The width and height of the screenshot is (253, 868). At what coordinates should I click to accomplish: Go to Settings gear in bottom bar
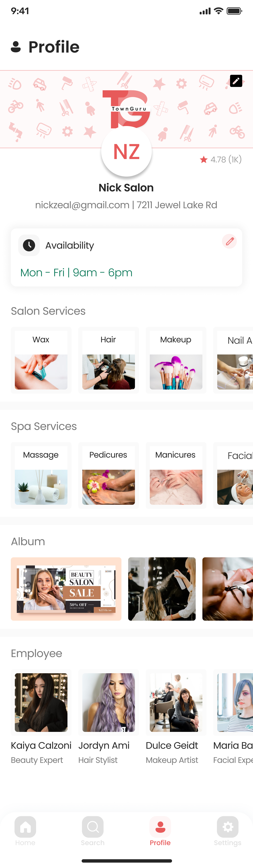(228, 831)
